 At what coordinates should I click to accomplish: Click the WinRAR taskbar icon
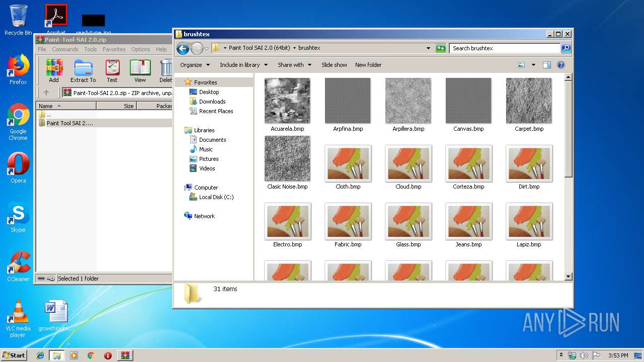click(x=125, y=355)
